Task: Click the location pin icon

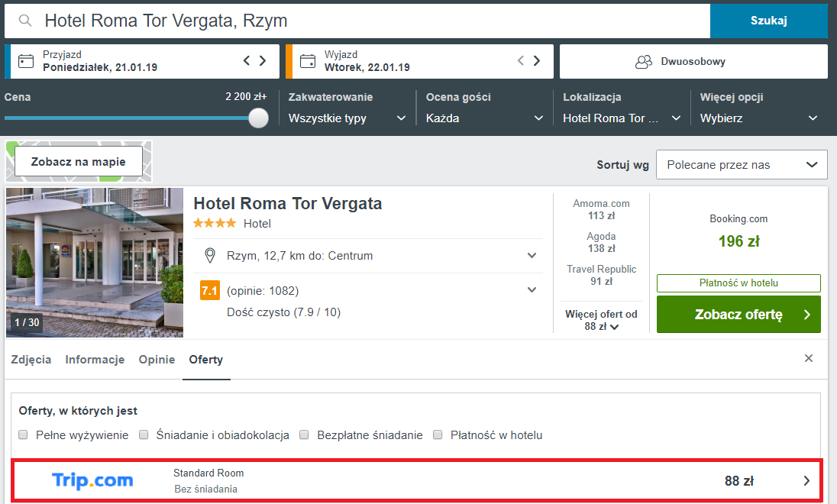Action: point(210,256)
